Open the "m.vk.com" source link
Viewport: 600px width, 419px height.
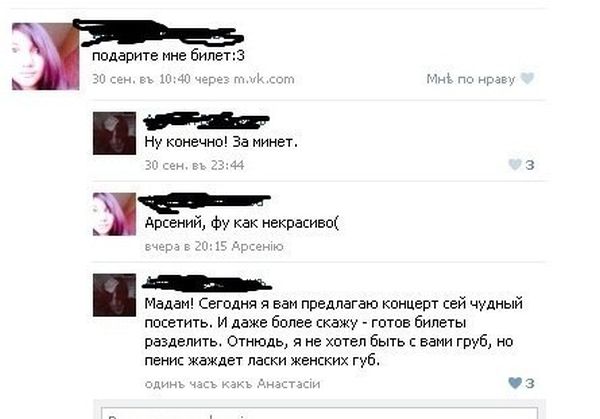(264, 79)
